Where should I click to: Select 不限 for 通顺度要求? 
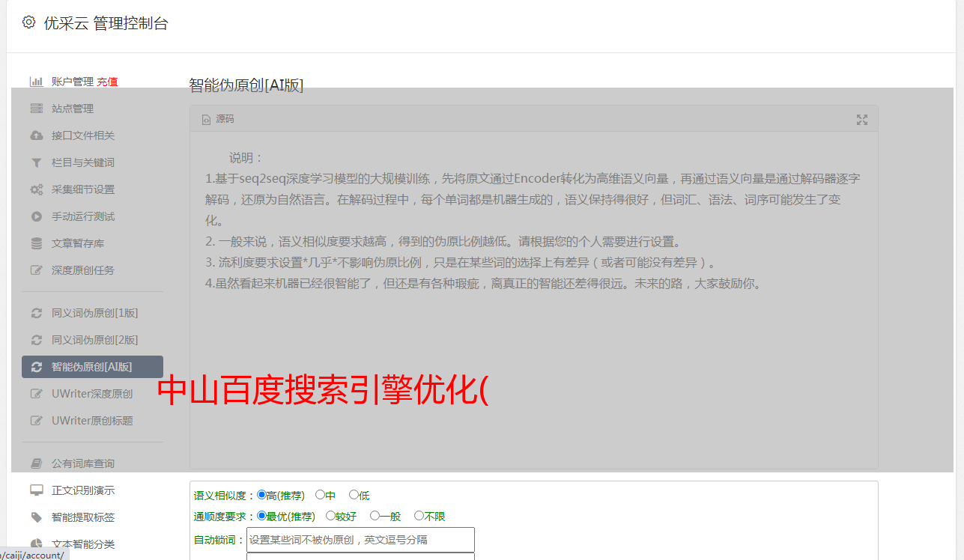[x=419, y=516]
